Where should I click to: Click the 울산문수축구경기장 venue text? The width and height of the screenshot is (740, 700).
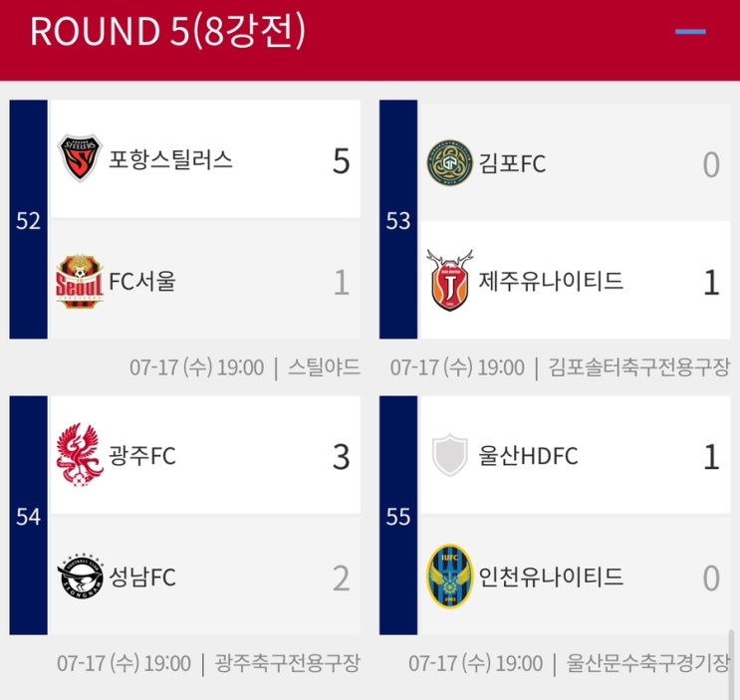coord(647,663)
